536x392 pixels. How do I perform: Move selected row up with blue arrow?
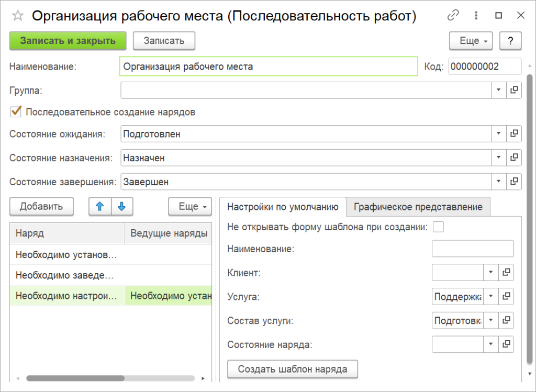[100, 207]
